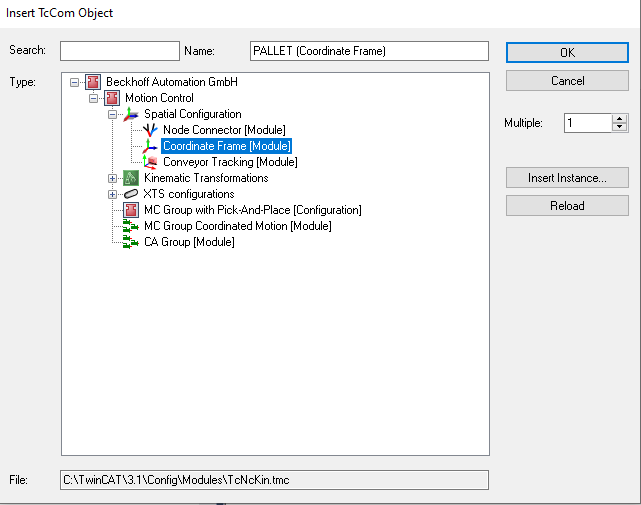641x505 pixels.
Task: Select Node Connector [Module] in the tree
Action: click(x=224, y=130)
